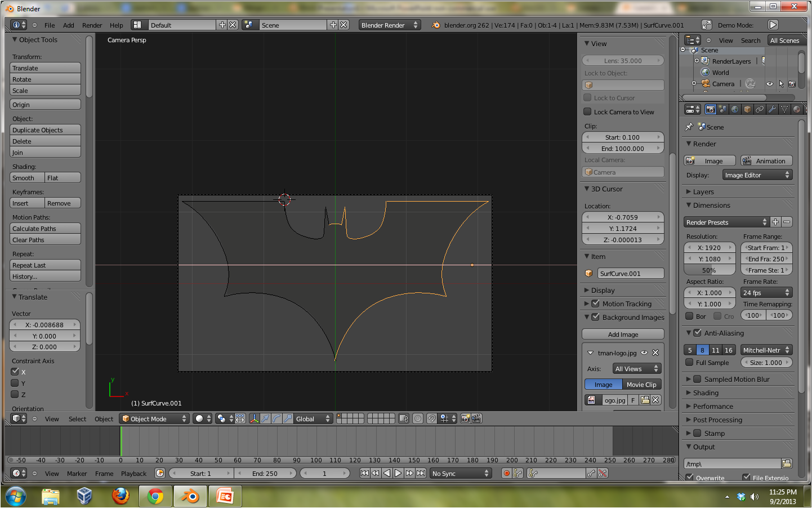Select the rotate manipulator arc icon
Viewport: 812px width, 508px height.
276,418
